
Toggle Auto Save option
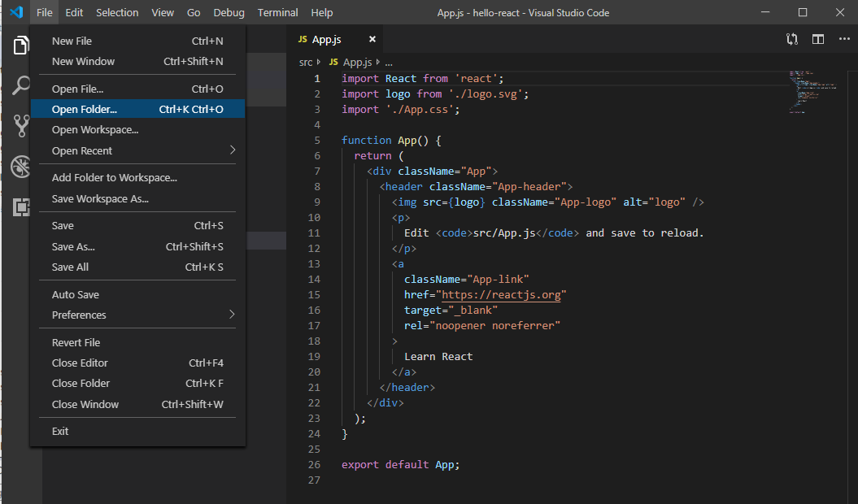137,294
